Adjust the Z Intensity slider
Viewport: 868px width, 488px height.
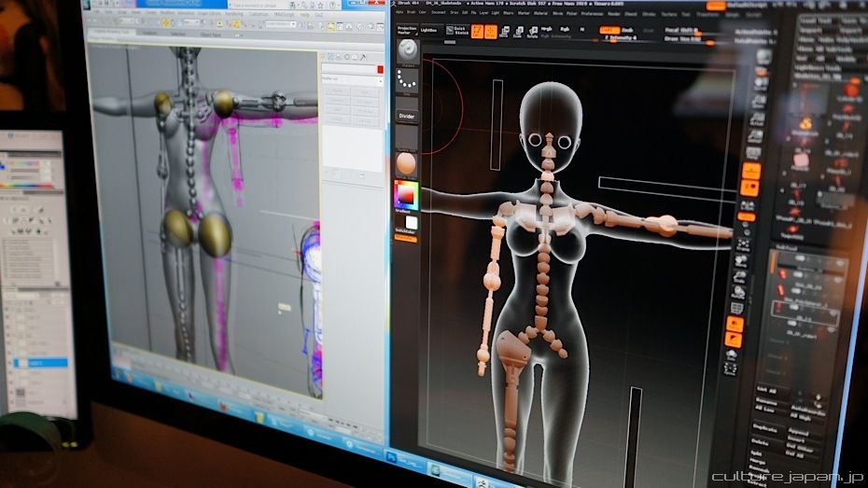[x=623, y=38]
